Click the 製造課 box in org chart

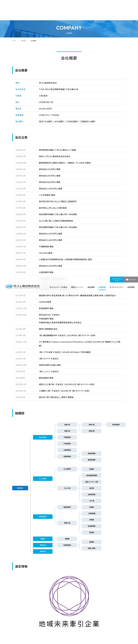[x=92, y=532]
